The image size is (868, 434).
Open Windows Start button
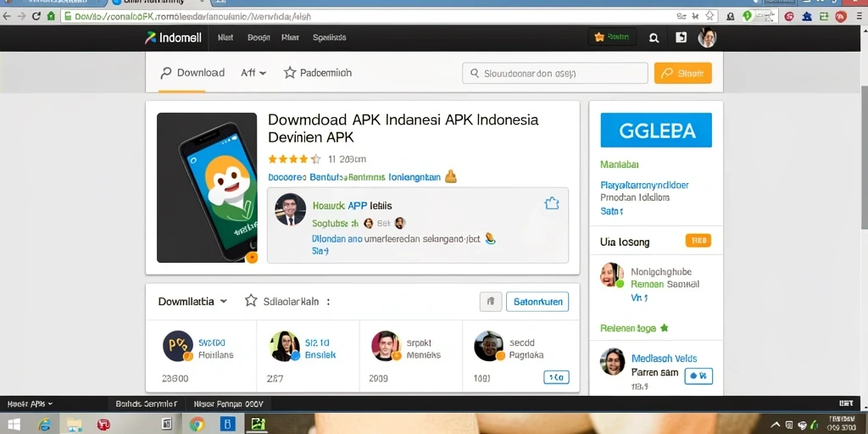tap(14, 424)
